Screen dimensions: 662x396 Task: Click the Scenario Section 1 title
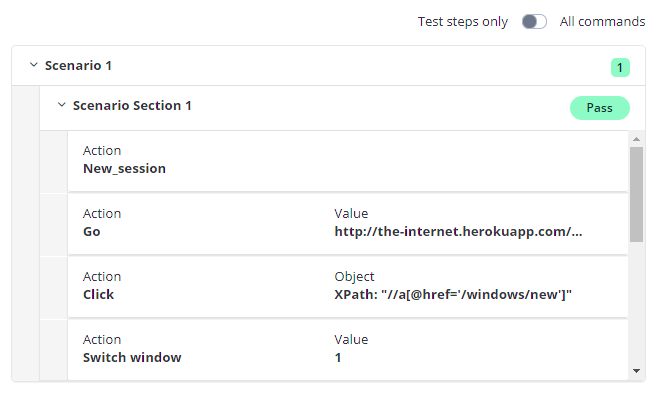coord(132,105)
